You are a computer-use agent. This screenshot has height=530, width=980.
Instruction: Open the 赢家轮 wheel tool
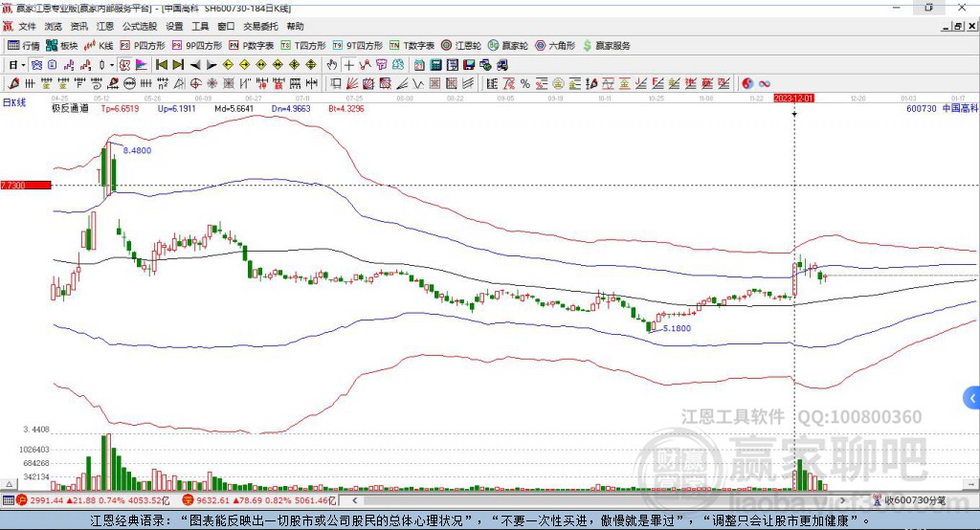click(x=508, y=46)
